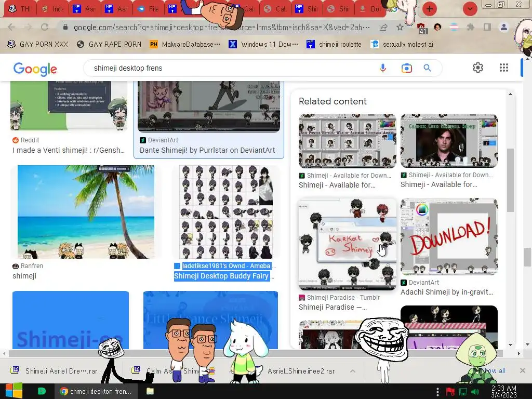The image size is (532, 399).
Task: Click the Google logo
Action: (35, 69)
